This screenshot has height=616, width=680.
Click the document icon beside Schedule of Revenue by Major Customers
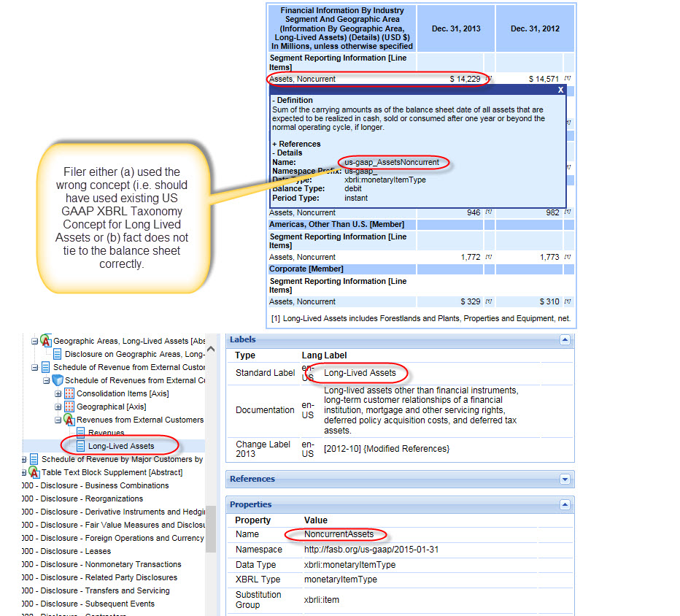tap(34, 459)
